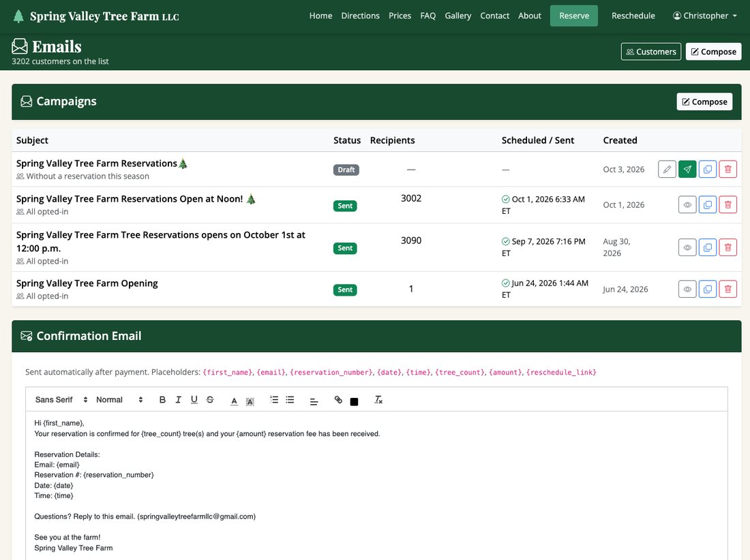Image resolution: width=750 pixels, height=560 pixels.
Task: Toggle italic formatting in the editor
Action: pos(178,400)
